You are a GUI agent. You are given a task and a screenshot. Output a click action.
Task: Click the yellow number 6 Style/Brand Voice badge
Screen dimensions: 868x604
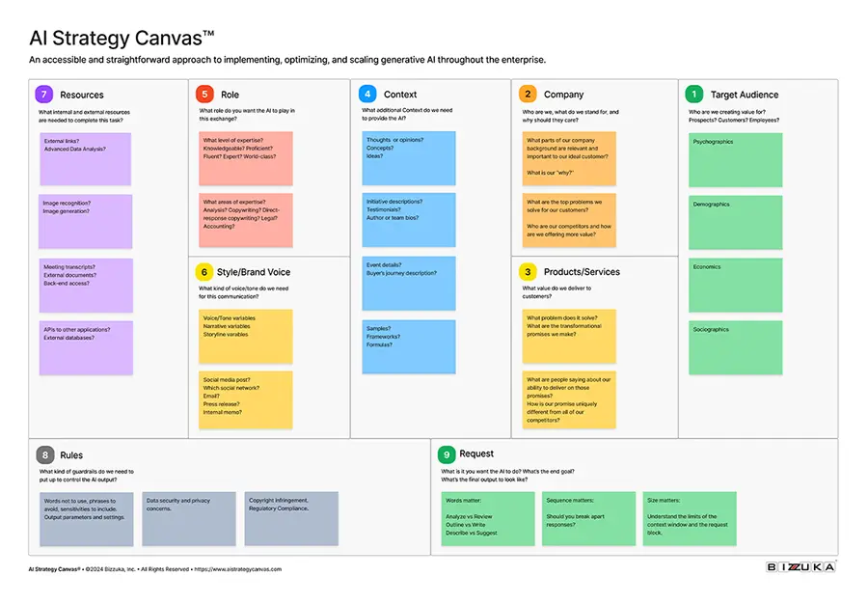(204, 272)
